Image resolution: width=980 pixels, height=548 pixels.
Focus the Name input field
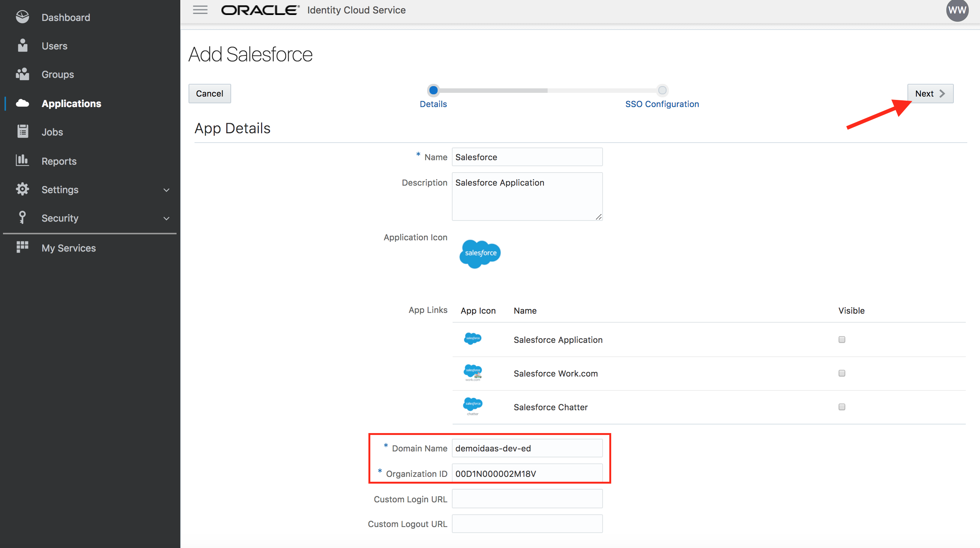click(x=527, y=157)
